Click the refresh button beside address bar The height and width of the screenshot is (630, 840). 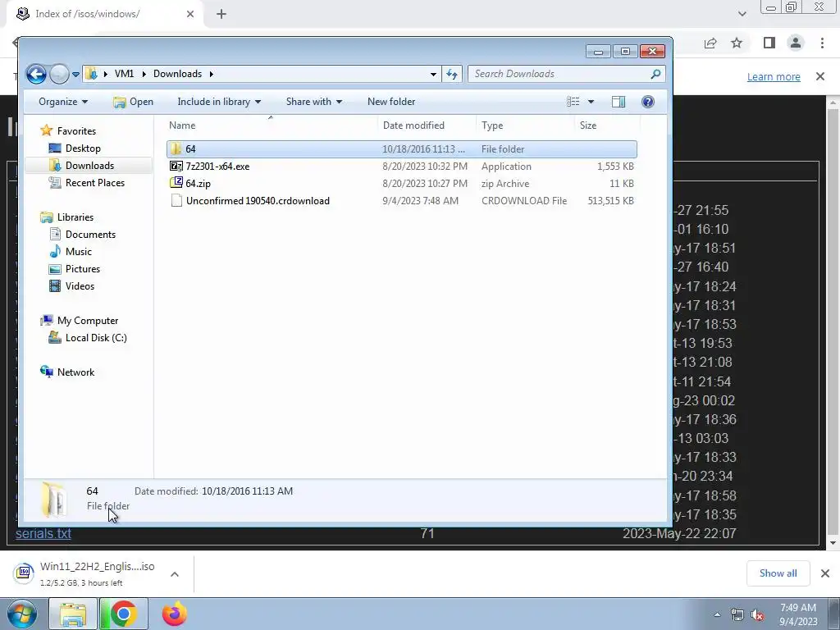click(452, 74)
